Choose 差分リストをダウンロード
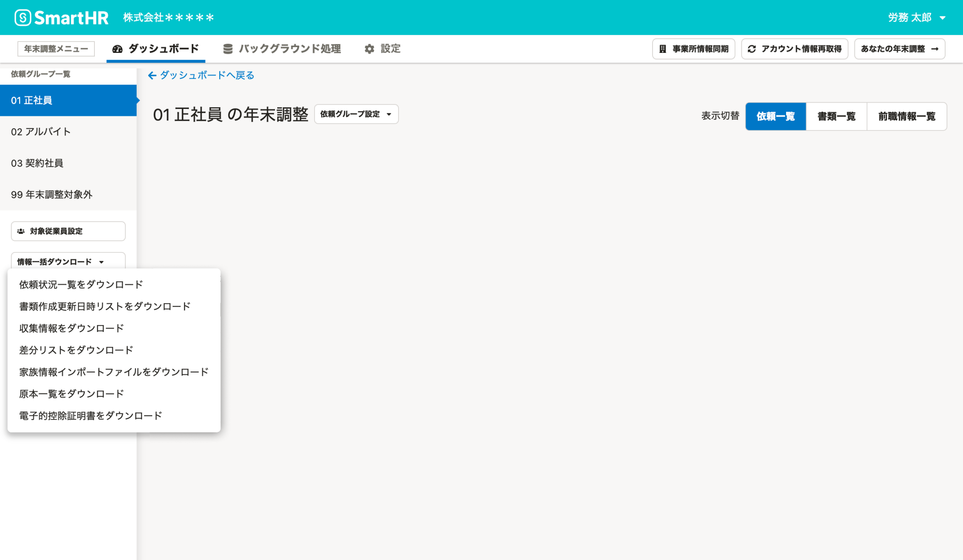963x560 pixels. pyautogui.click(x=114, y=350)
